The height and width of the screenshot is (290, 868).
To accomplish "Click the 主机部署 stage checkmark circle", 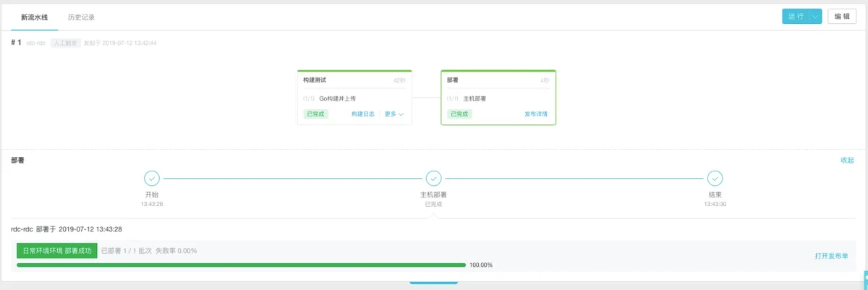I will point(433,178).
